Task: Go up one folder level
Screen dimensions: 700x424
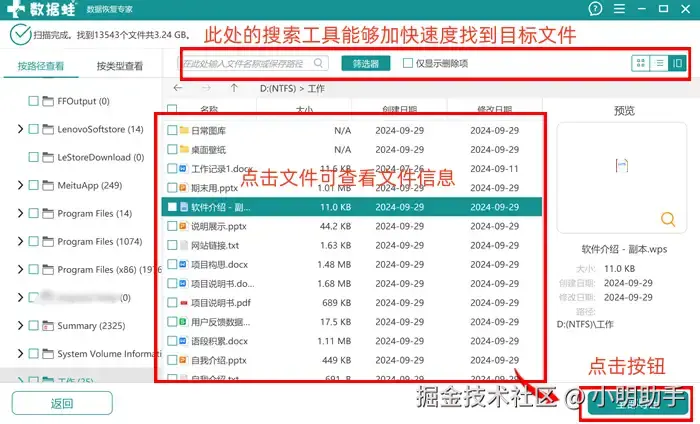Action: click(x=234, y=88)
